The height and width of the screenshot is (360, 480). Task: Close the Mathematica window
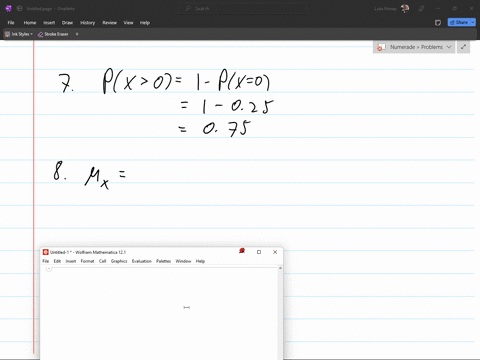coord(275,252)
